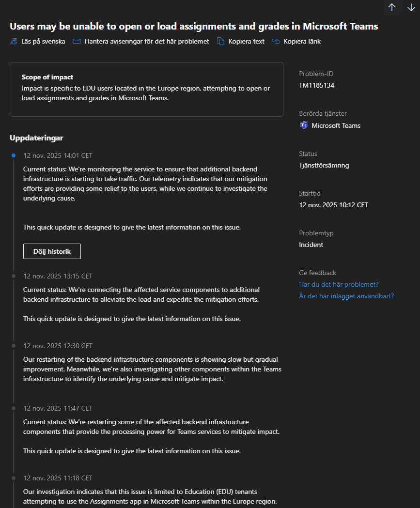This screenshot has height=508, width=420.
Task: Click the Microsoft Teams service name
Action: click(x=336, y=125)
